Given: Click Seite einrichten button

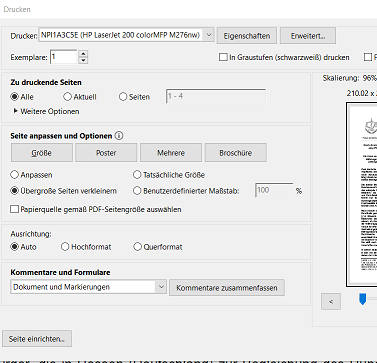Looking at the screenshot, I should coord(37,339).
